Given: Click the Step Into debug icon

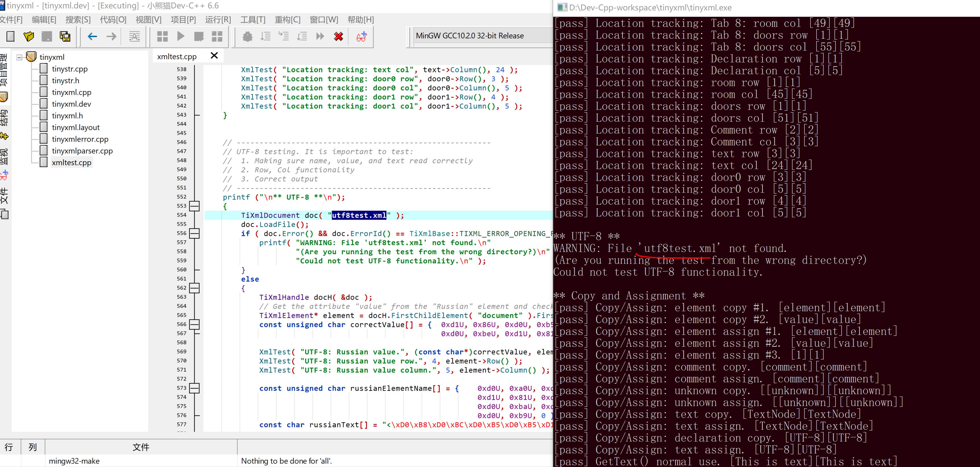Looking at the screenshot, I should pyautogui.click(x=284, y=36).
